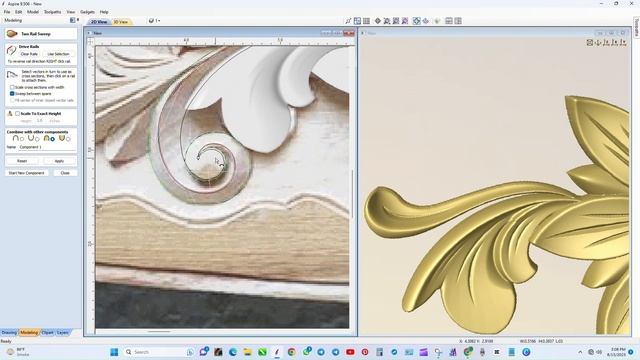Open the sheet dropdown arrow beside view tabs
This screenshot has width=640, height=360.
click(x=158, y=21)
